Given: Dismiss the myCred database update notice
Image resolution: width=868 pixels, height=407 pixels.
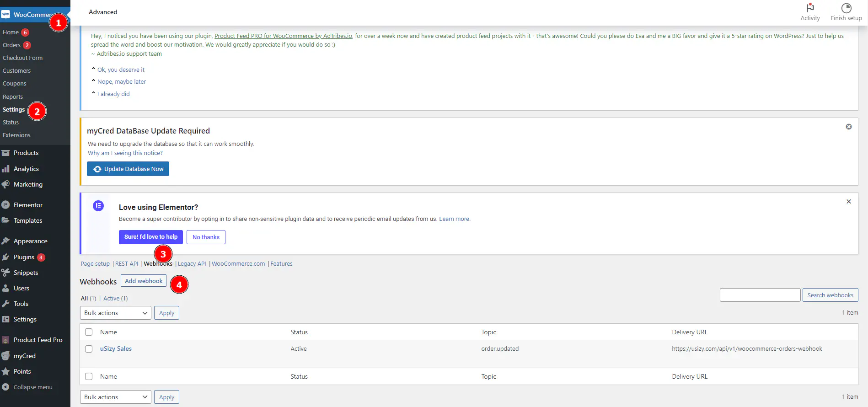Looking at the screenshot, I should coord(848,127).
